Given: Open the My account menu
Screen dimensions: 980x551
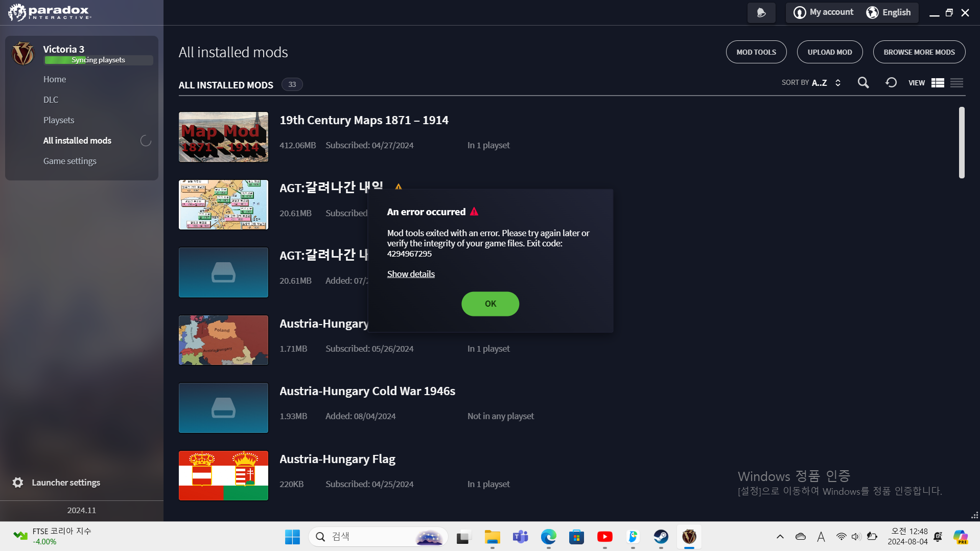Looking at the screenshot, I should (x=823, y=12).
